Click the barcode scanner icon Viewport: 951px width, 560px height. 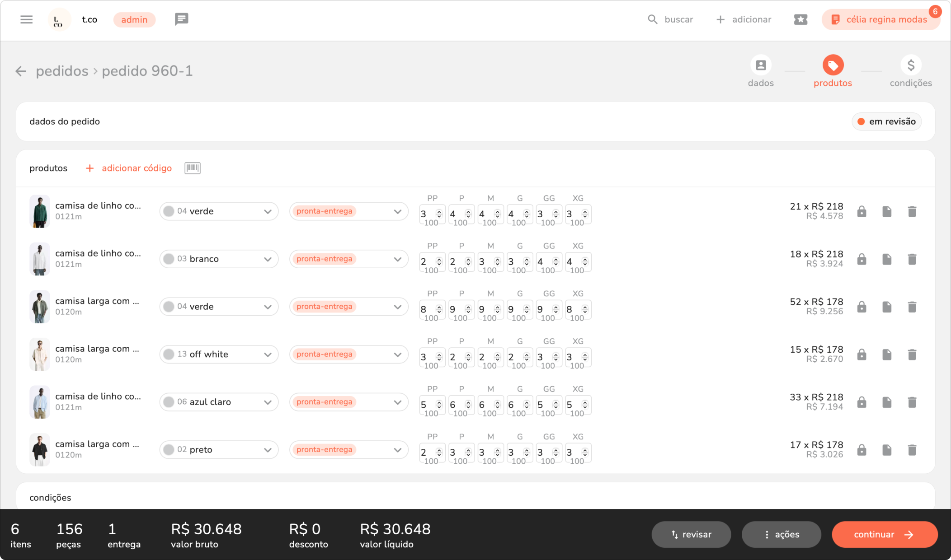(x=192, y=168)
